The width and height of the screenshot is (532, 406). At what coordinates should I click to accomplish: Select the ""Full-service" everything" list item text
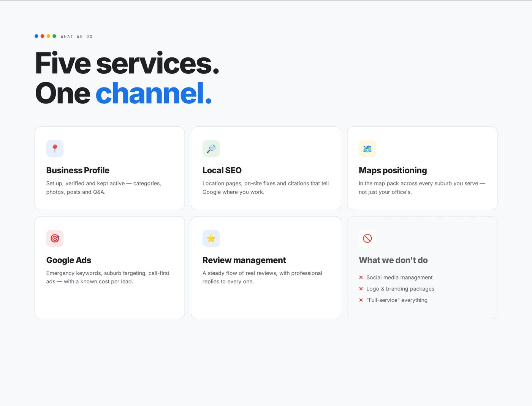click(x=397, y=300)
